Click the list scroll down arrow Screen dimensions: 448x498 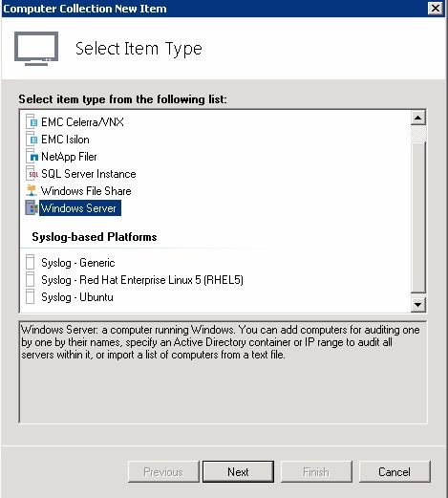(418, 305)
